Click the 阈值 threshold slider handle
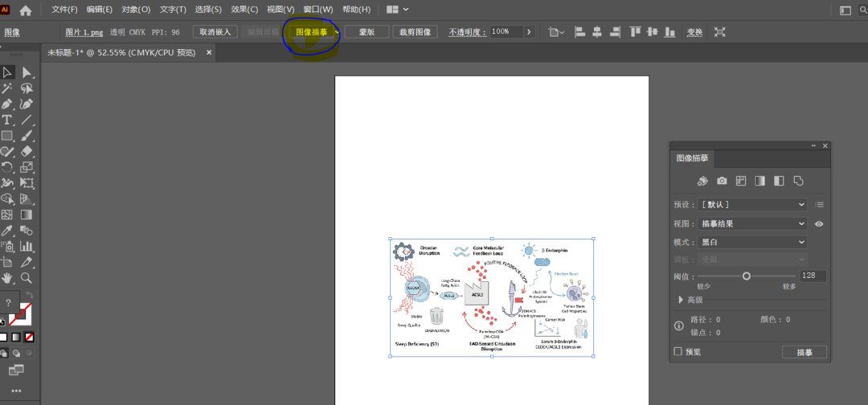Viewport: 868px width, 405px height. [x=747, y=276]
